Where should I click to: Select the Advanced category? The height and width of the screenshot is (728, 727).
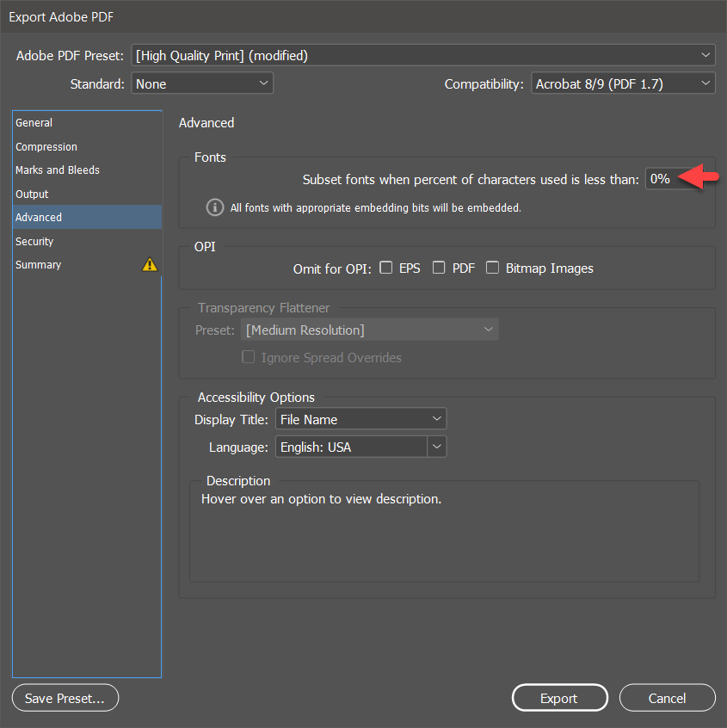point(87,217)
